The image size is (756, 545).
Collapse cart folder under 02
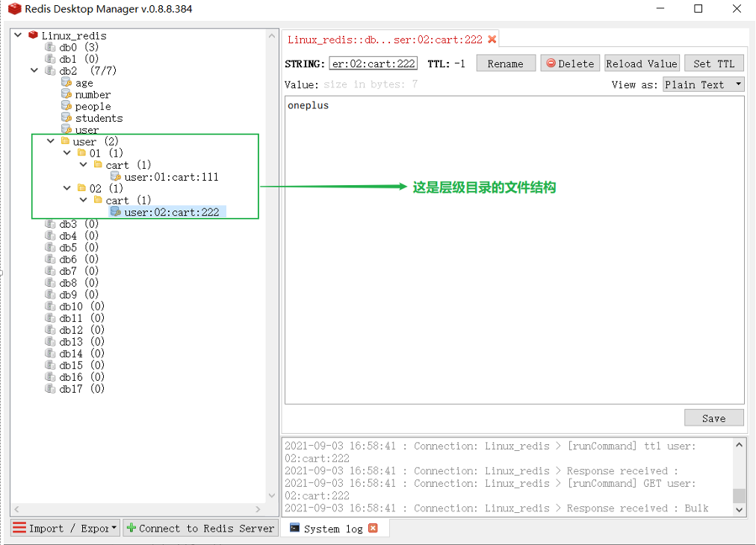click(x=84, y=199)
